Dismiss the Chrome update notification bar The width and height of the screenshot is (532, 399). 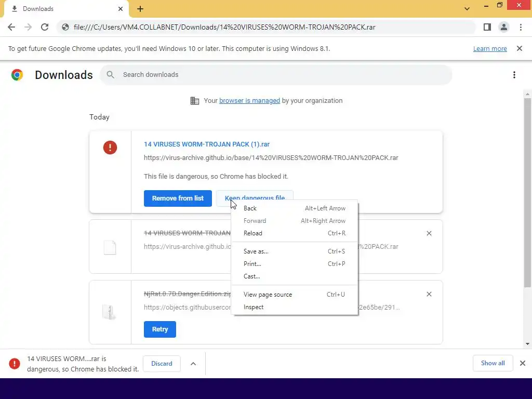point(520,48)
